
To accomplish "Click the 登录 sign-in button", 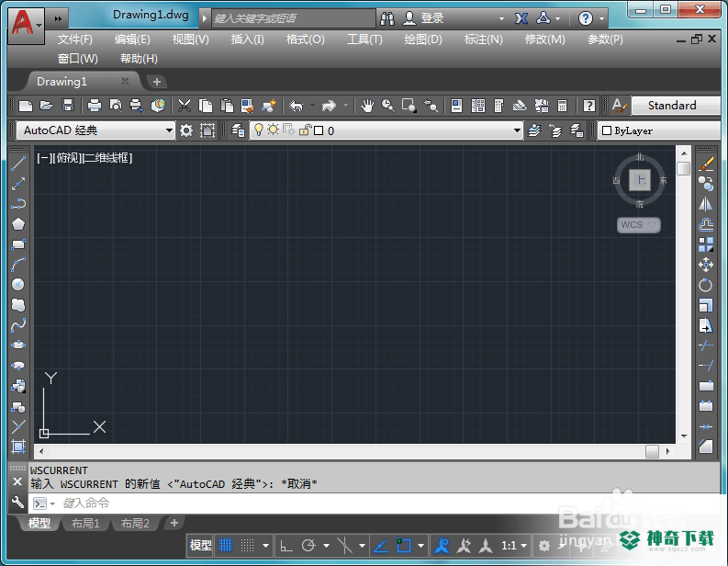I will click(423, 18).
